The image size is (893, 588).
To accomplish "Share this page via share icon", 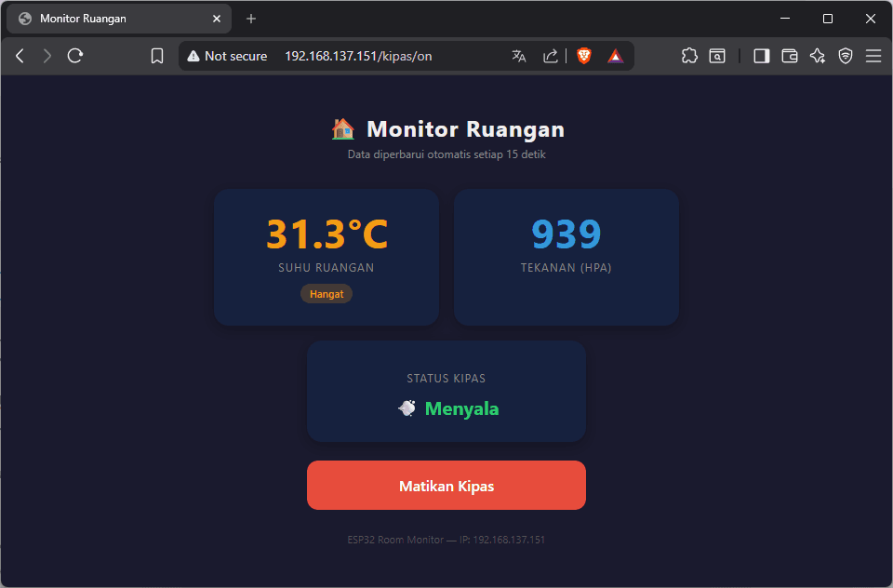I will pyautogui.click(x=550, y=56).
